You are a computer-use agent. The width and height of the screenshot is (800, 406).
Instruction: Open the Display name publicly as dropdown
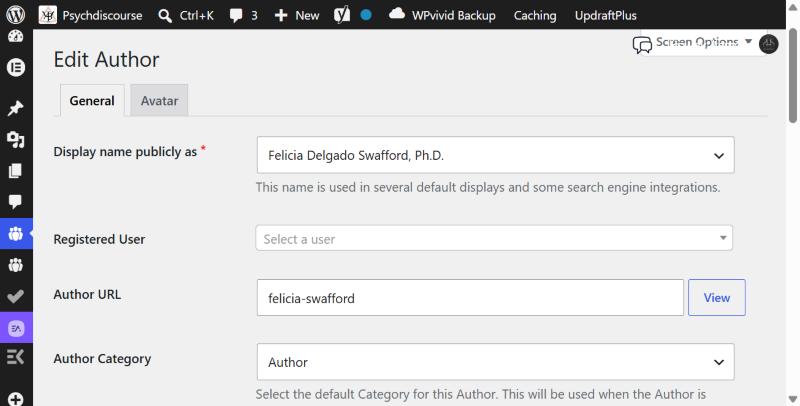click(x=495, y=155)
